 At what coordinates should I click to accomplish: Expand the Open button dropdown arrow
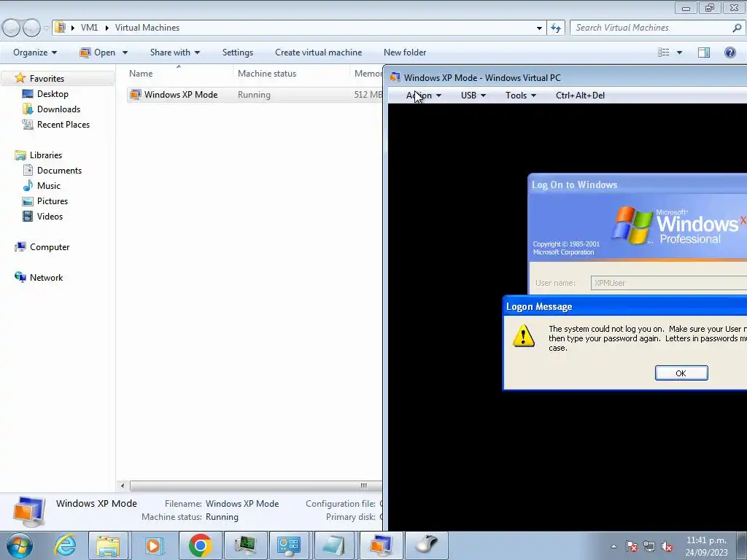point(125,52)
